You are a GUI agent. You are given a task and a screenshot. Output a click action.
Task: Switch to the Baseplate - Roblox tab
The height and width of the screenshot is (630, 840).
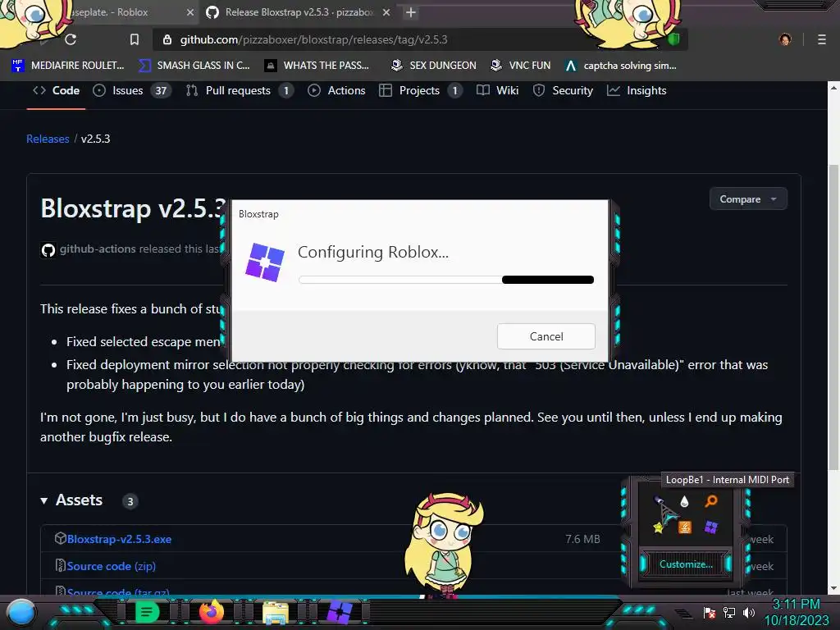tap(109, 12)
